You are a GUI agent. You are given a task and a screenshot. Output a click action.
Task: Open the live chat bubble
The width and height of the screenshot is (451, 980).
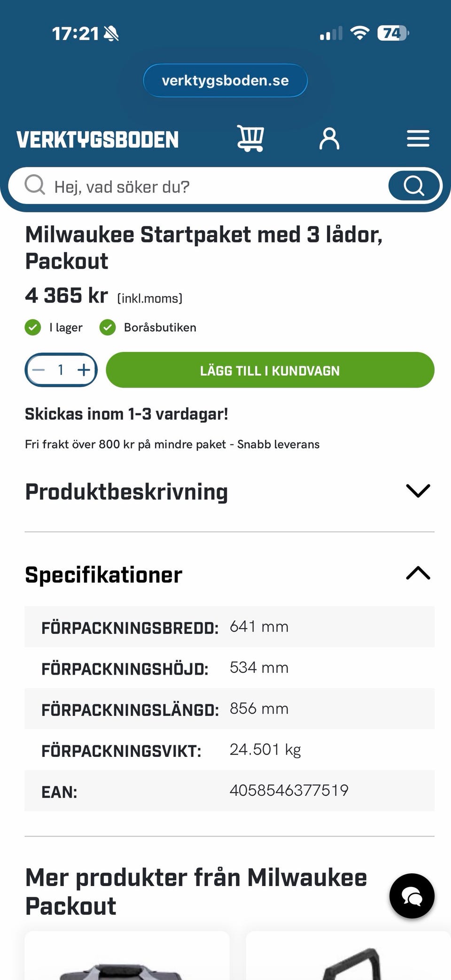coord(412,895)
